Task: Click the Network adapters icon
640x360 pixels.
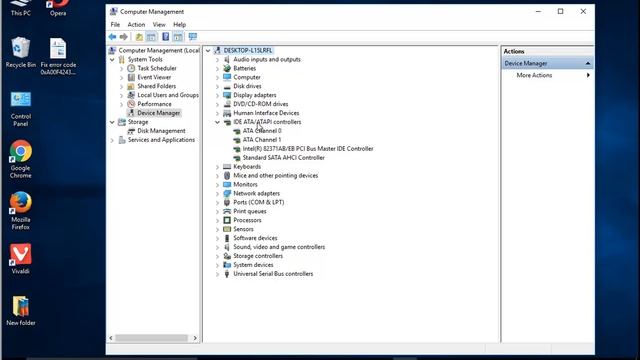Action: pyautogui.click(x=227, y=193)
